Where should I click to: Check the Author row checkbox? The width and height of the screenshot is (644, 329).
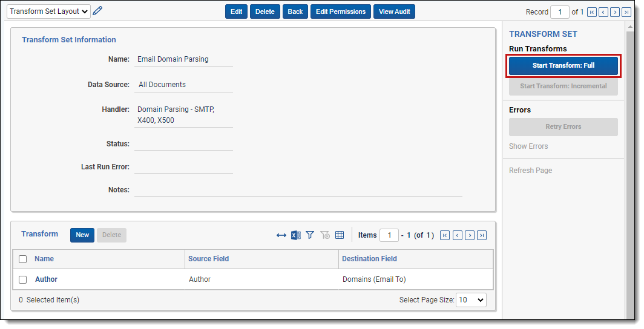point(23,279)
